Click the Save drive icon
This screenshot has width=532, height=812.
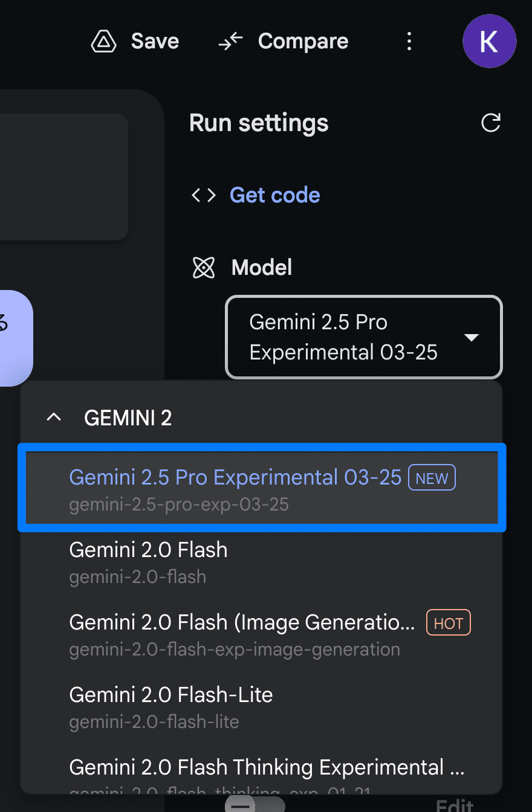pos(103,41)
